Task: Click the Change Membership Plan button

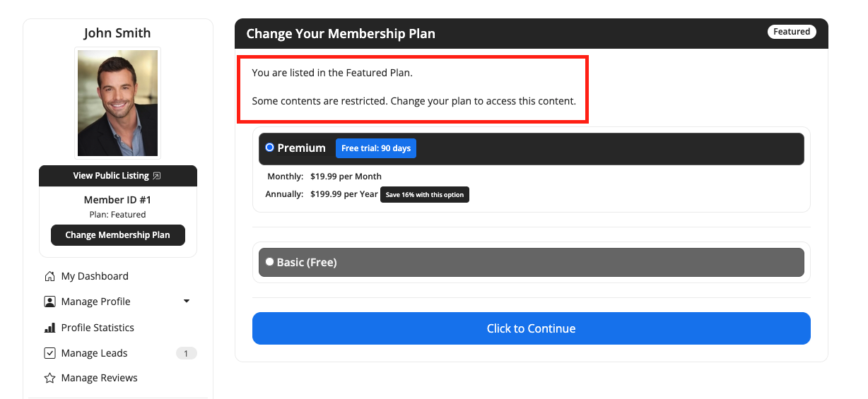Action: tap(118, 235)
